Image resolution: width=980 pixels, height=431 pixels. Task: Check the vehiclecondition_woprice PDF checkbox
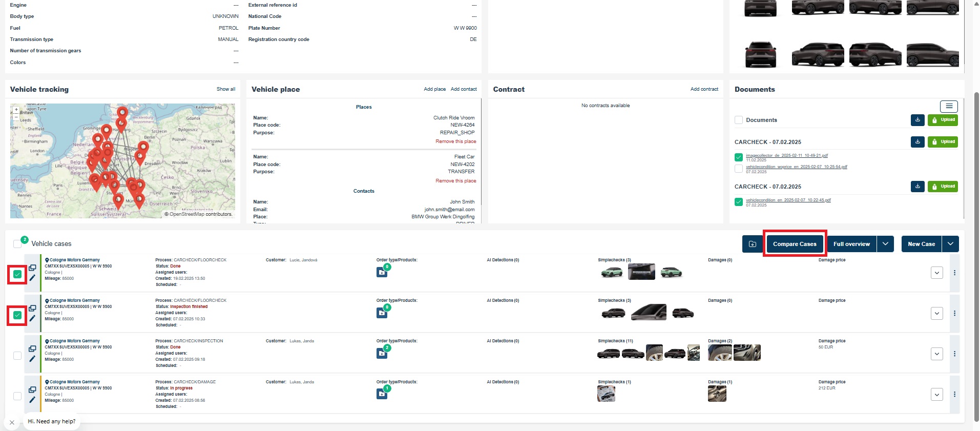[739, 169]
